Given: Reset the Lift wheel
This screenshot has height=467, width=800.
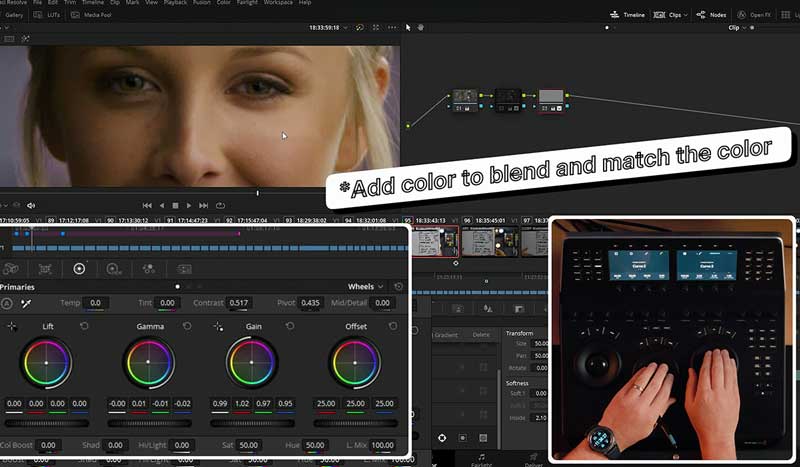Looking at the screenshot, I should (x=84, y=326).
